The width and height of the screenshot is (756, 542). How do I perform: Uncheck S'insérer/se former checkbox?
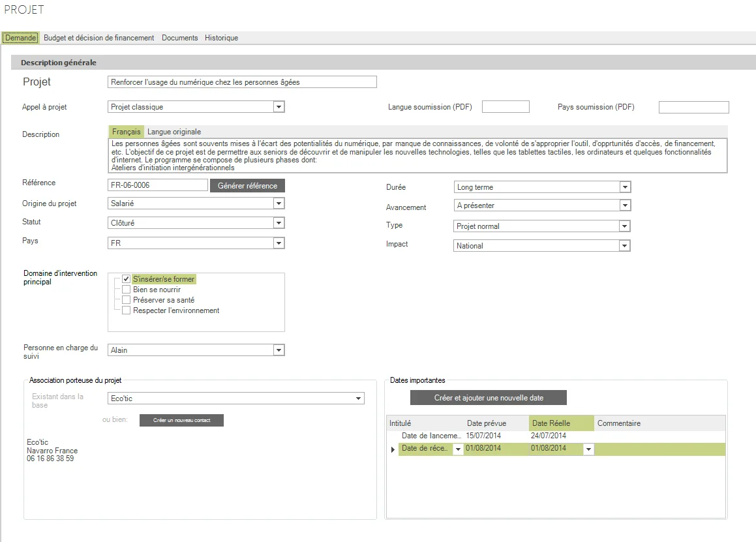click(127, 279)
